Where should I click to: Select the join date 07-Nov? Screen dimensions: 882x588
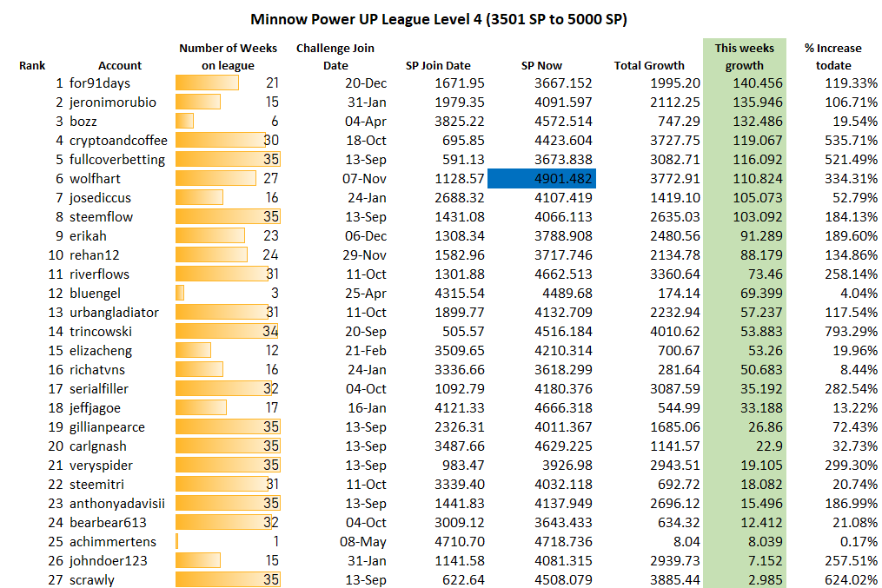coord(364,179)
